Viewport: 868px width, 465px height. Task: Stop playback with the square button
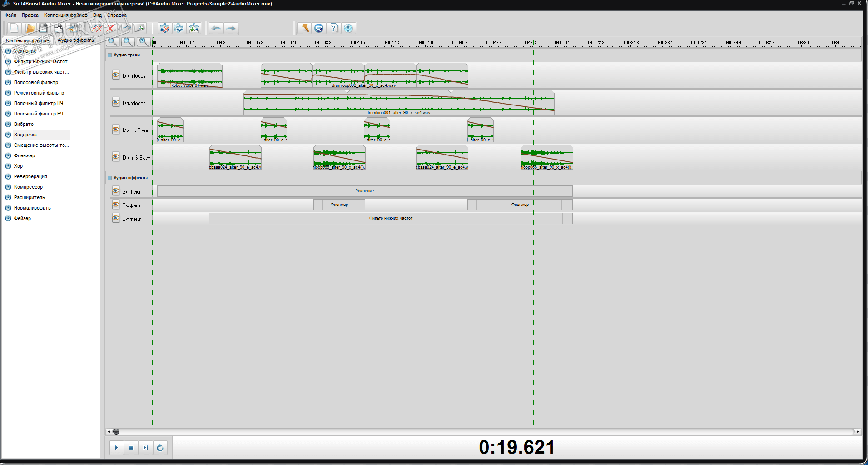tap(131, 448)
